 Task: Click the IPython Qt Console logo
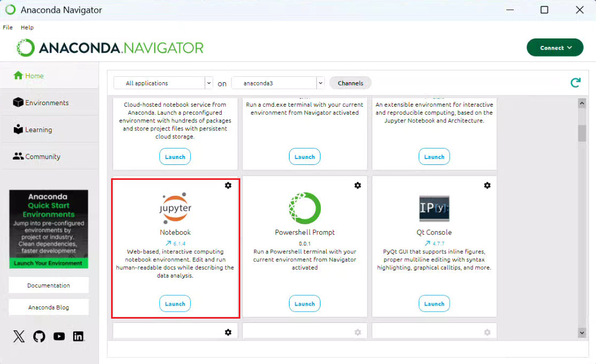434,208
